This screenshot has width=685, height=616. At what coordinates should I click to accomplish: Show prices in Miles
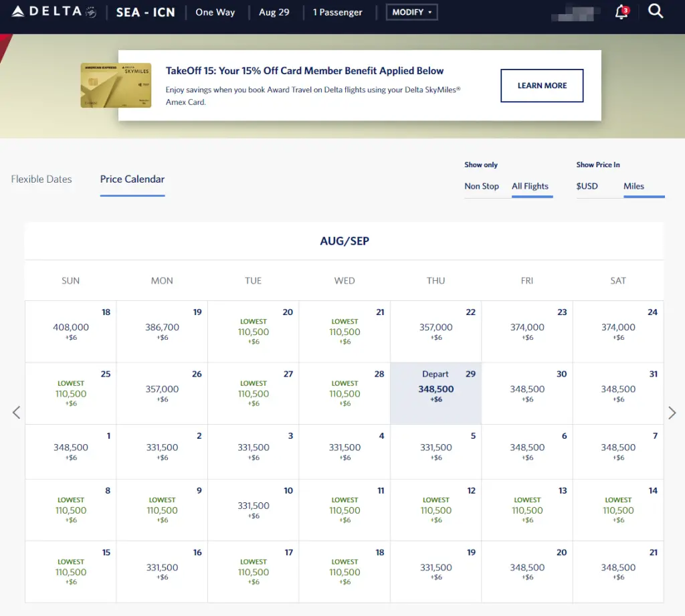point(633,186)
